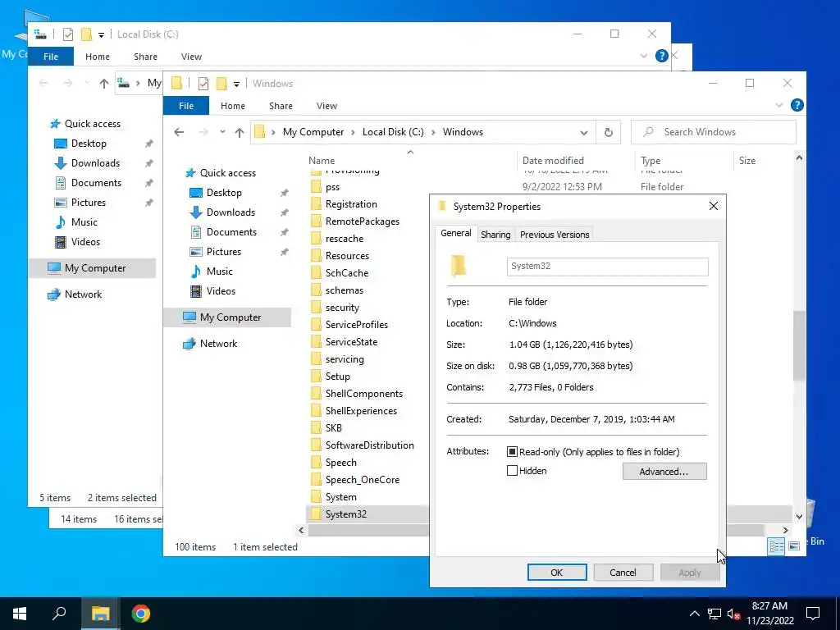Click the Back arrow in Windows folder window
The width and height of the screenshot is (840, 630).
(x=179, y=132)
